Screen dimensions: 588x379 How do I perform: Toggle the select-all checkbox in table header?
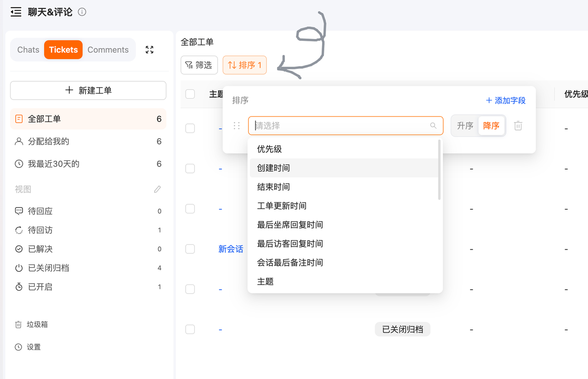tap(190, 94)
